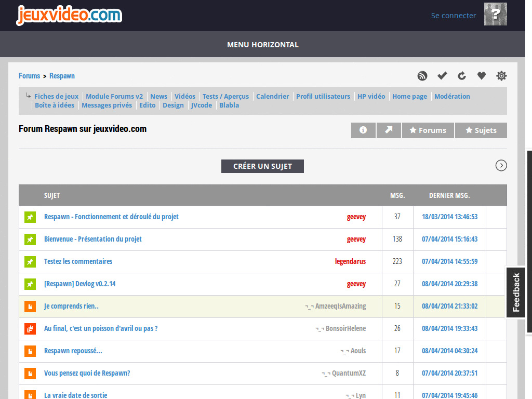
Task: Click the CRÉER UN SUJET button
Action: point(262,166)
